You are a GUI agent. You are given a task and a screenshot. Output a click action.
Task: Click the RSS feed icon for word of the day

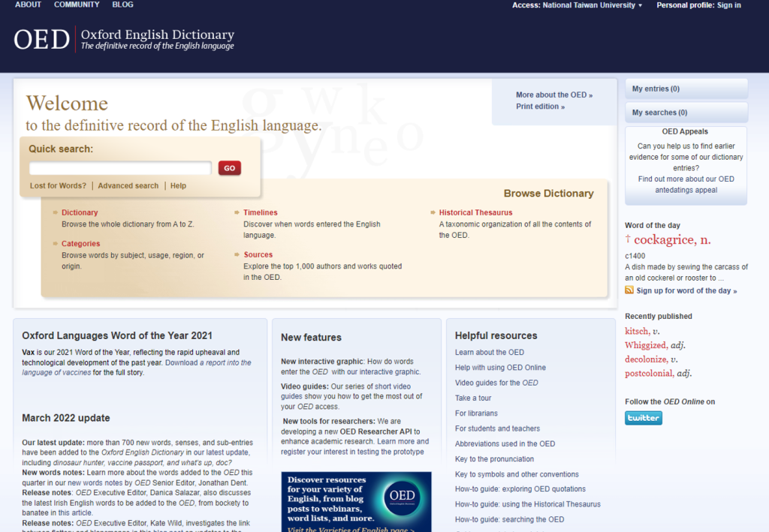[x=629, y=290]
